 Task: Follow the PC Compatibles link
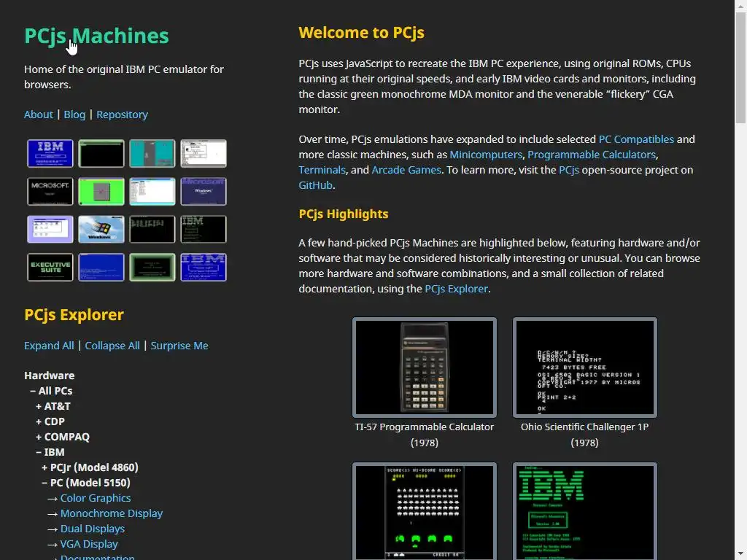coord(636,139)
